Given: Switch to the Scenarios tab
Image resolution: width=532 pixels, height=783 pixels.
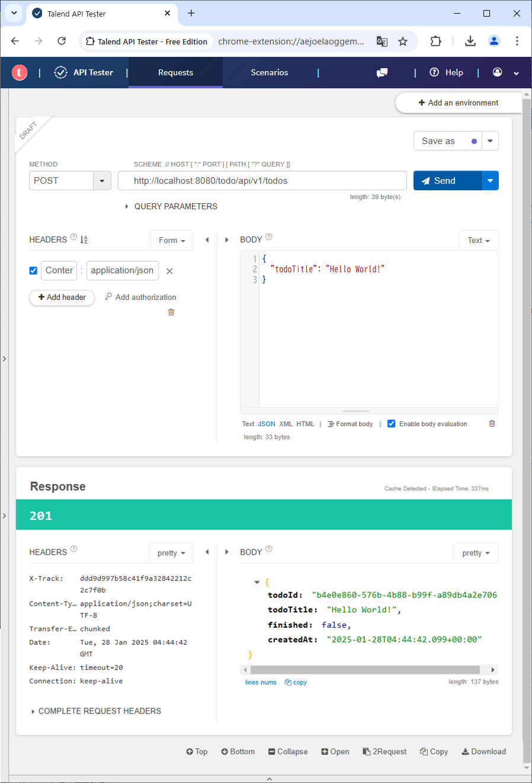Looking at the screenshot, I should (x=269, y=72).
